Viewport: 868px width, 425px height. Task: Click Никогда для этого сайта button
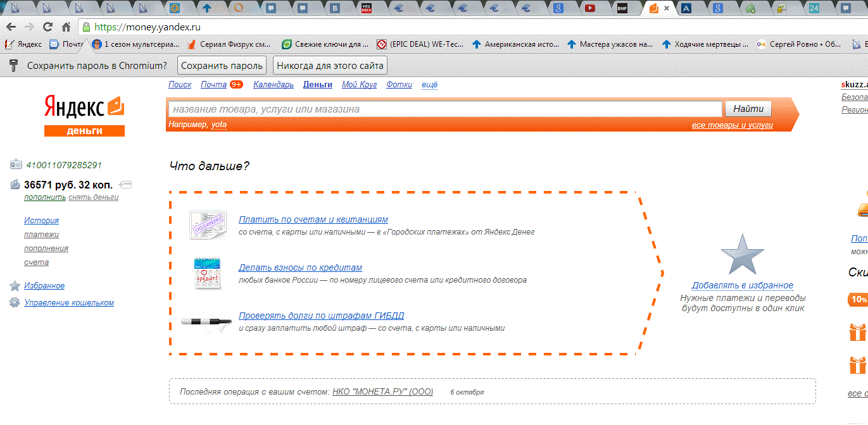(x=329, y=65)
